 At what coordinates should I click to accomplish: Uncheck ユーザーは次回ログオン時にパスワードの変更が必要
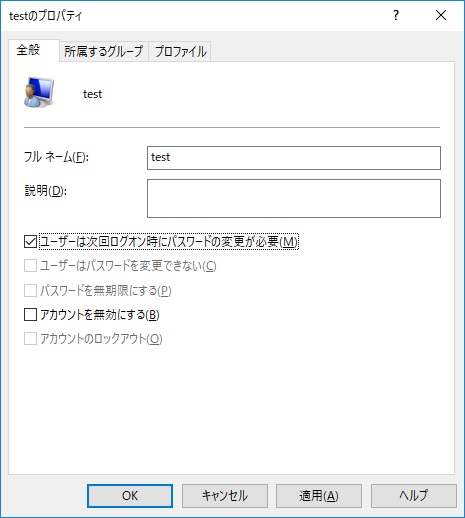[30, 242]
